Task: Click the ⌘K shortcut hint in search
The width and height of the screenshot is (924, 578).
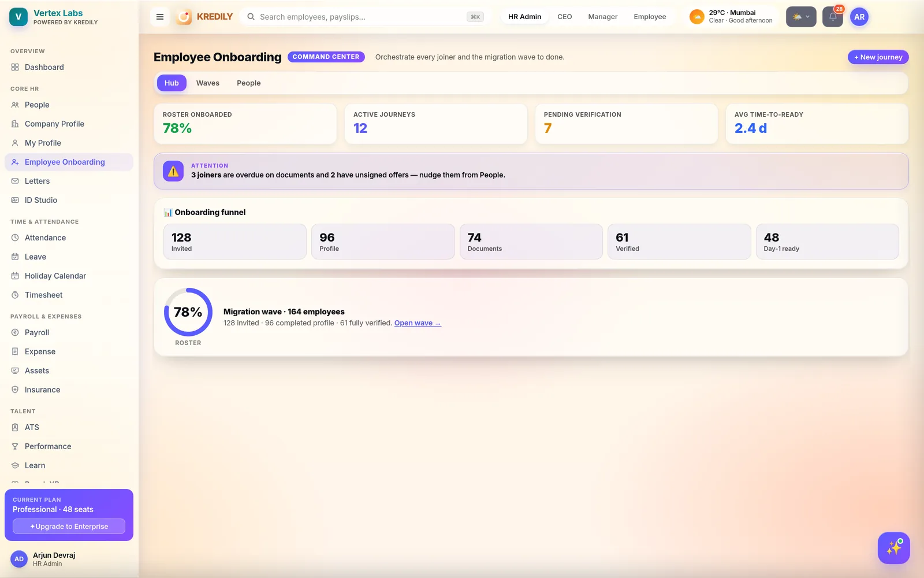Action: pos(475,17)
